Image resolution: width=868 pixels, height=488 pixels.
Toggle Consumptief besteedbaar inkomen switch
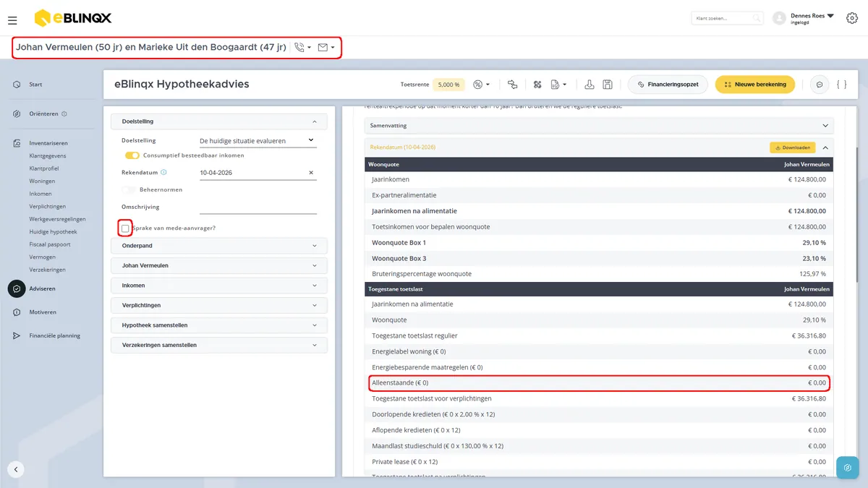point(132,155)
